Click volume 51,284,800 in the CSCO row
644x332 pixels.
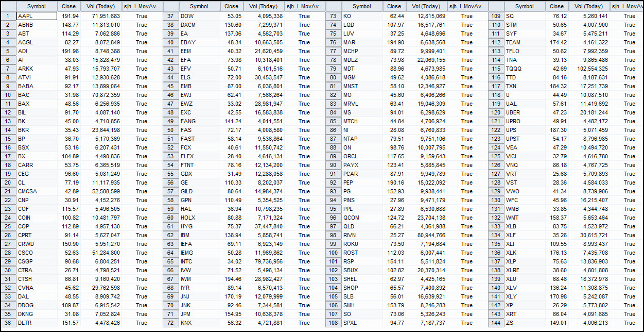101,253
